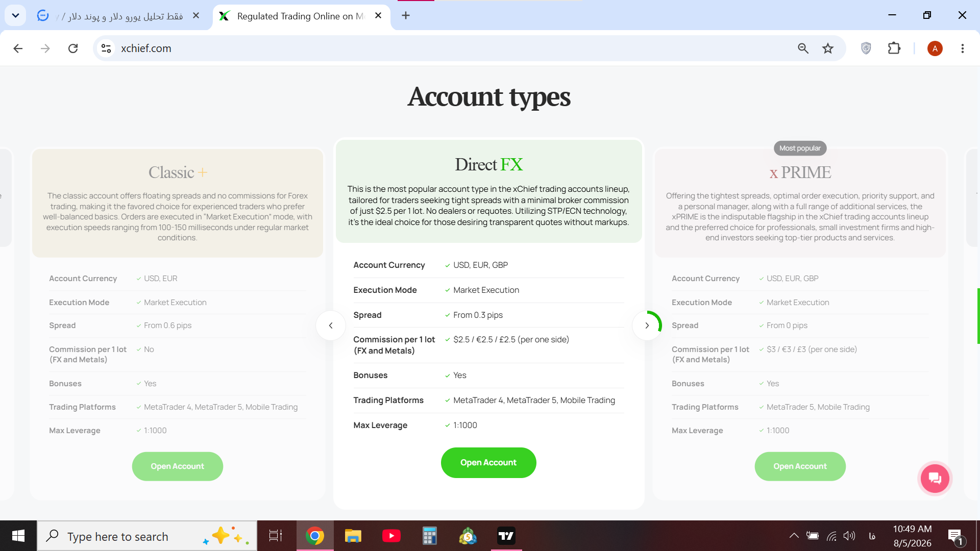Click the browser back arrow
This screenshot has height=551, width=980.
pyautogui.click(x=18, y=48)
